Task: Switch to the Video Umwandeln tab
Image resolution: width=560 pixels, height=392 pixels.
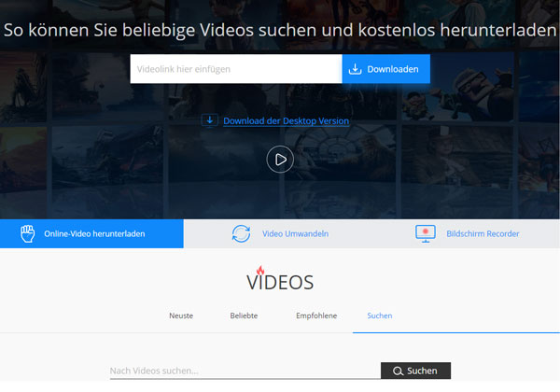Action: 295,234
